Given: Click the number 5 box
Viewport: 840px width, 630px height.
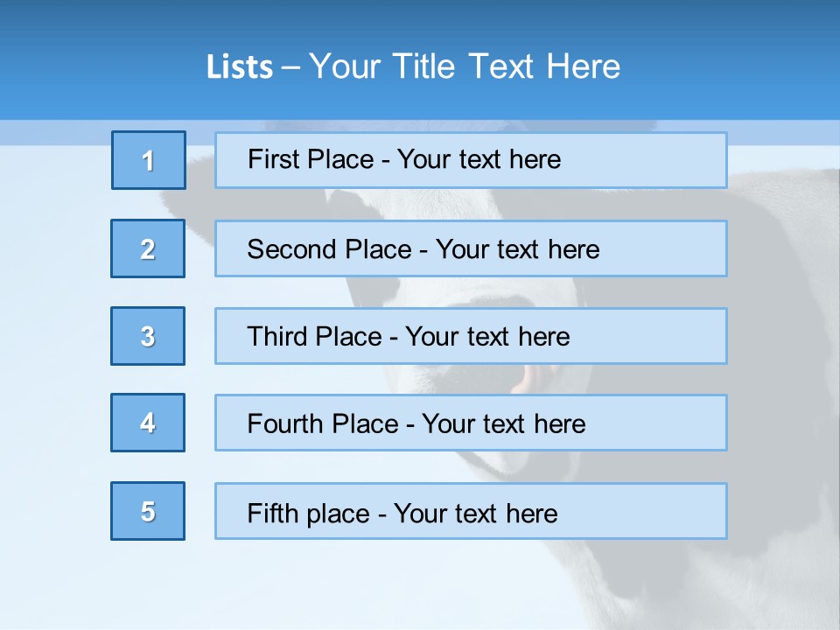Looking at the screenshot, I should [x=148, y=511].
